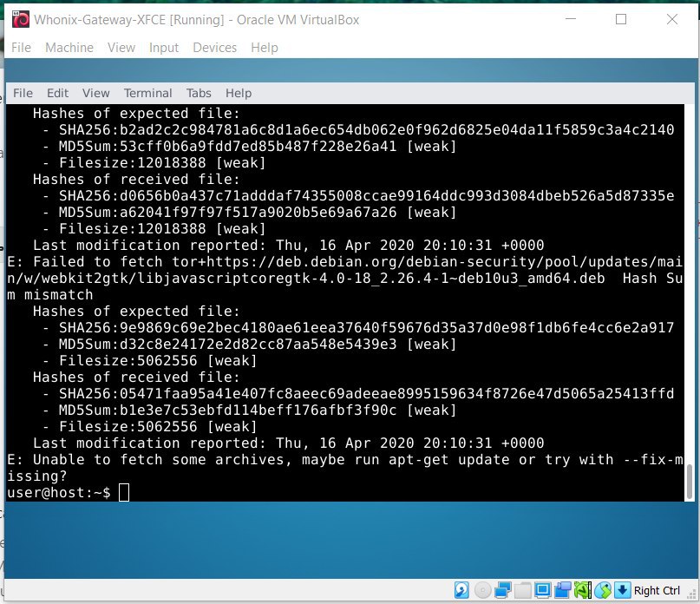This screenshot has height=604, width=700.
Task: Click the mouse integration indicator icon
Action: 603,590
